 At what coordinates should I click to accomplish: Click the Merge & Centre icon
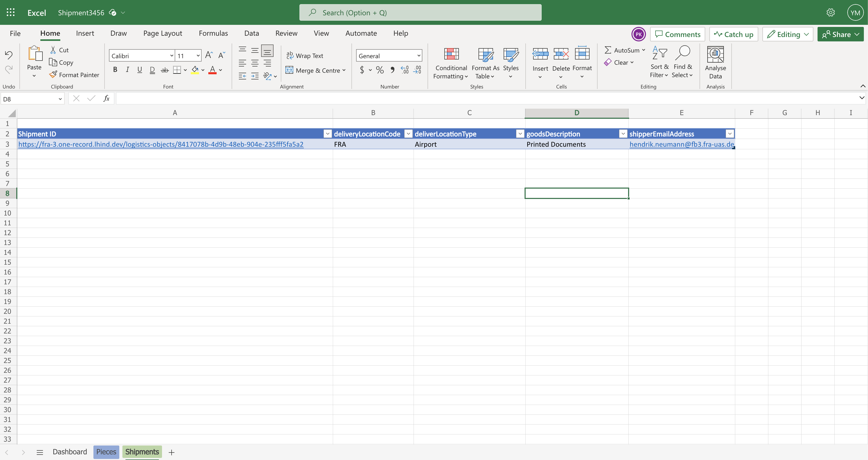coord(289,70)
